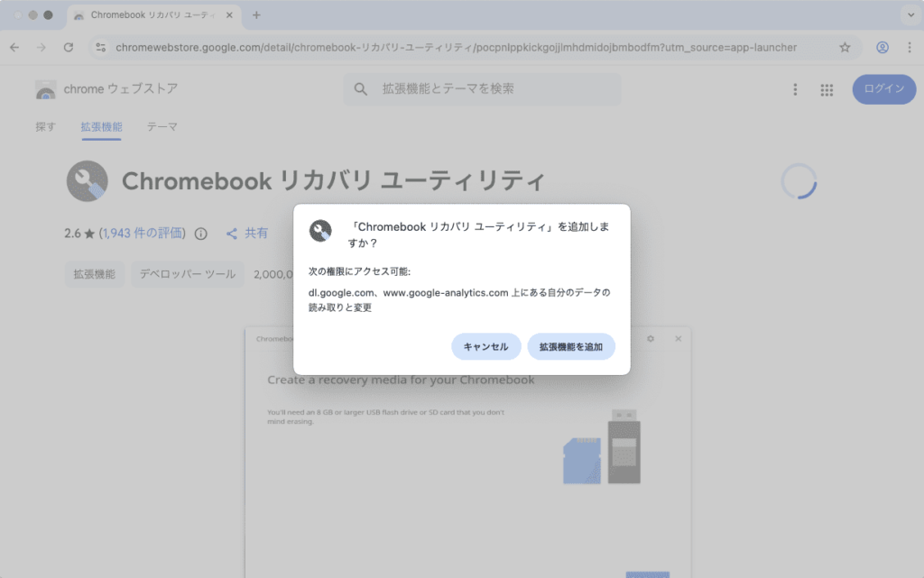This screenshot has width=924, height=578.
Task: Click the X icon in preview screenshot
Action: [x=679, y=339]
